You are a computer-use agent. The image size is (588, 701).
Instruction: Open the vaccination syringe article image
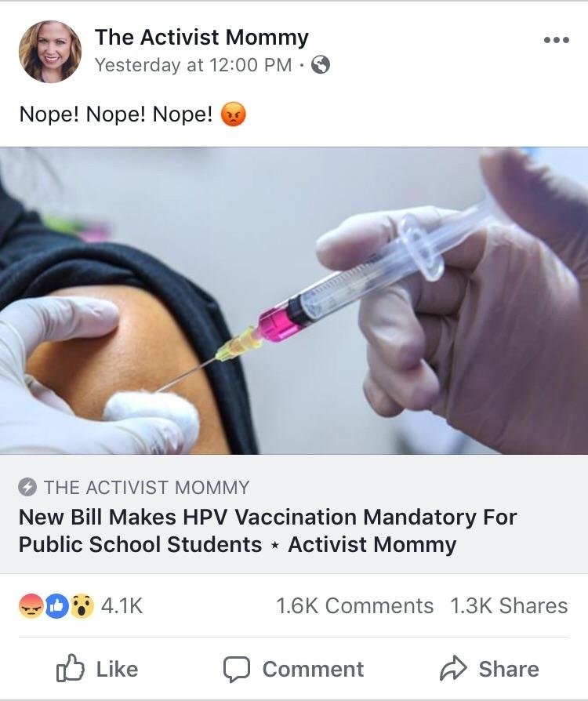294,300
